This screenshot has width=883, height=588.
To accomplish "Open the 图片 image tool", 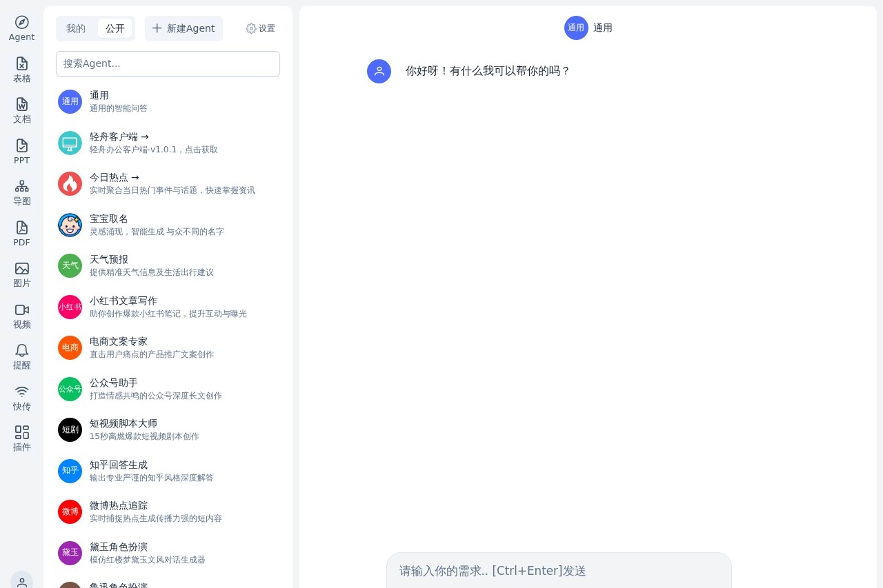I will point(21,274).
